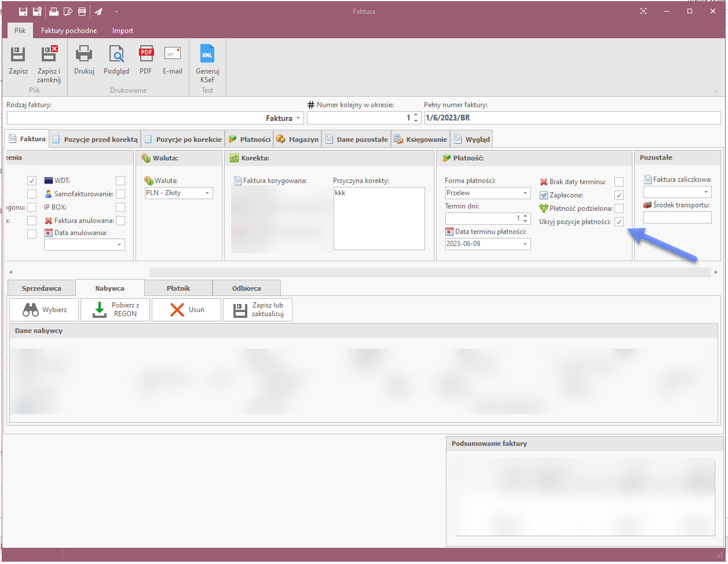The height and width of the screenshot is (564, 728).
Task: Click the horizontal scrollbar under invoice panels
Action: pos(429,272)
